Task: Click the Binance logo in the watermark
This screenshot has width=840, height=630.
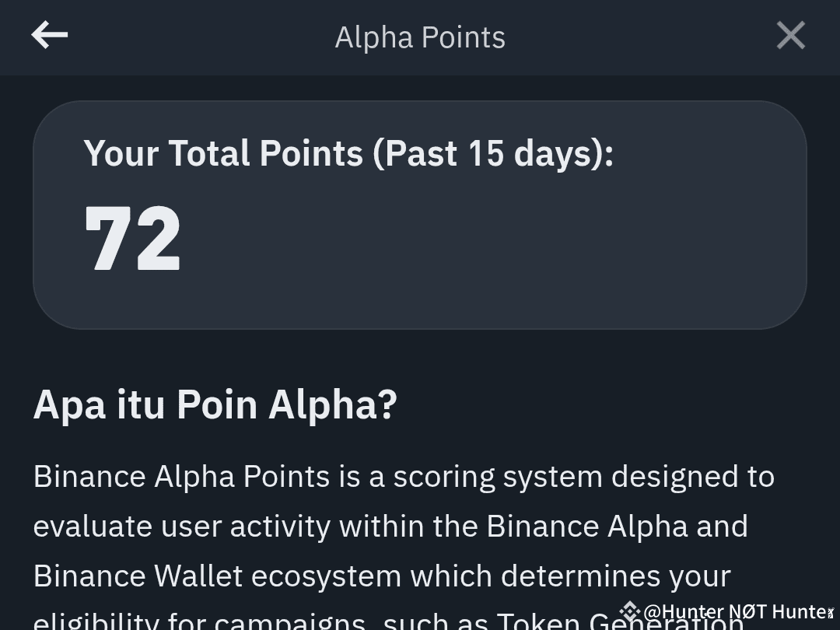Action: pos(630,611)
